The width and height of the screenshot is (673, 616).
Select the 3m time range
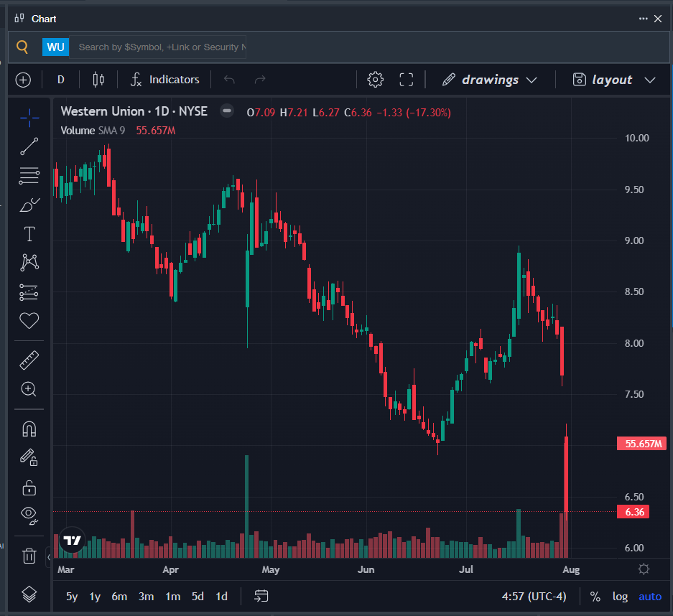tap(146, 597)
